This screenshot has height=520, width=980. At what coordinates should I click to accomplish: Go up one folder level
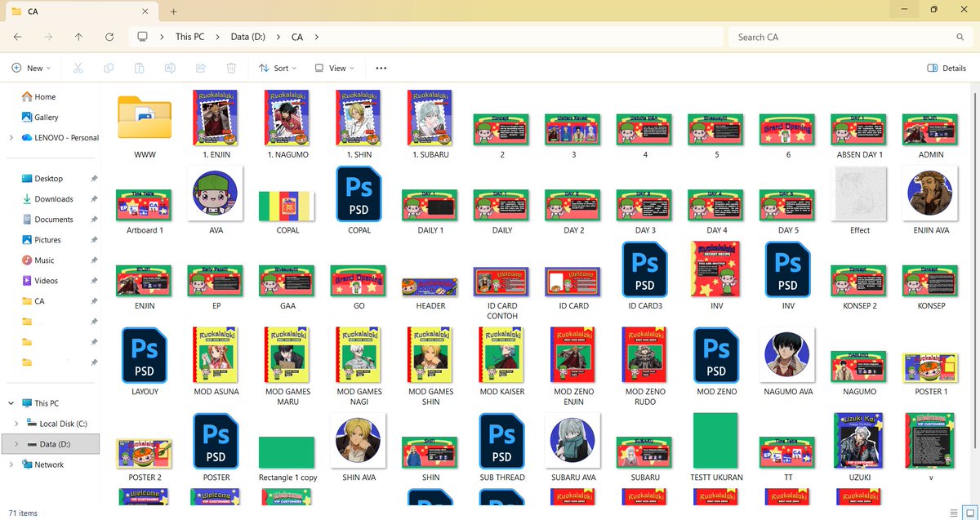point(78,37)
